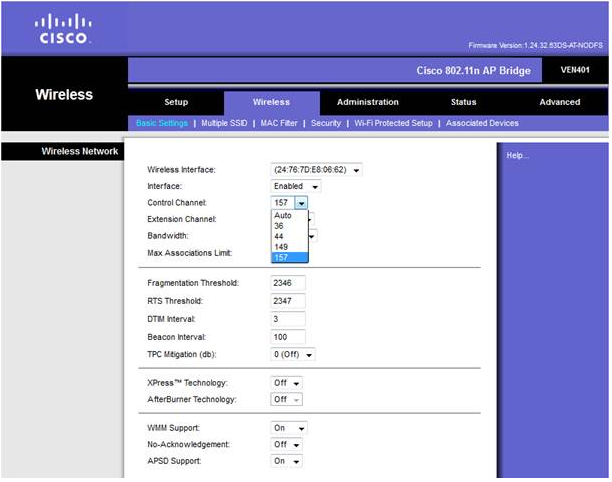This screenshot has width=612, height=482.
Task: Toggle the WMM Support setting
Action: [x=289, y=428]
